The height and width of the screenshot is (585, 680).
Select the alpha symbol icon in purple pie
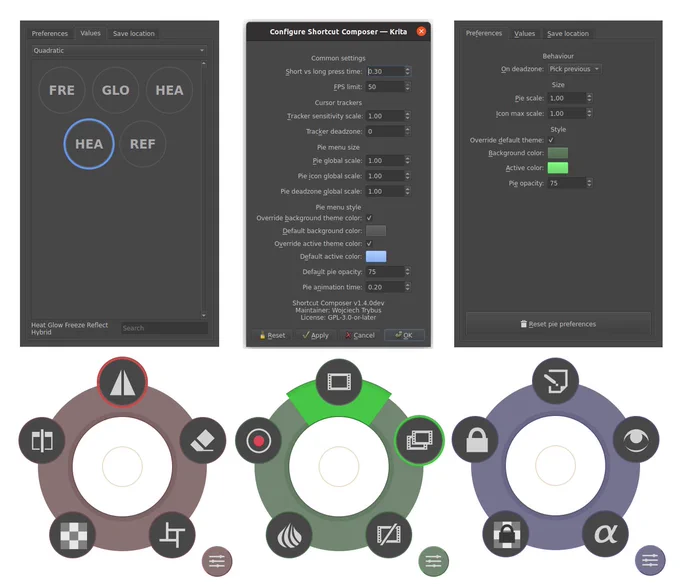click(605, 534)
